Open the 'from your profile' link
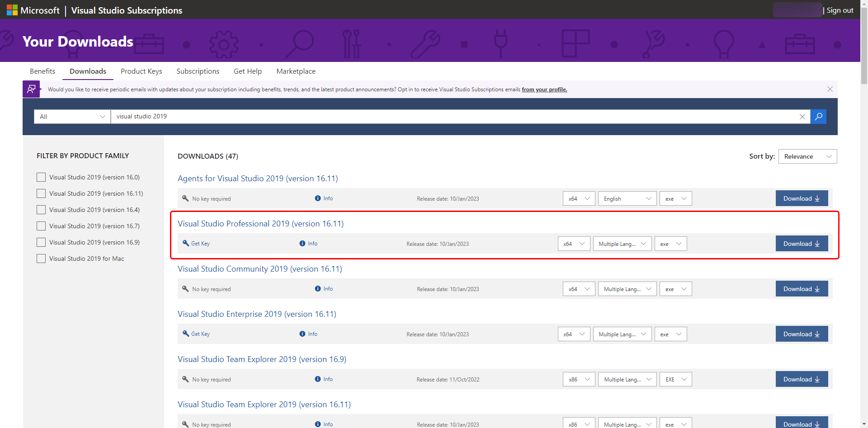The width and height of the screenshot is (868, 428). (x=544, y=89)
